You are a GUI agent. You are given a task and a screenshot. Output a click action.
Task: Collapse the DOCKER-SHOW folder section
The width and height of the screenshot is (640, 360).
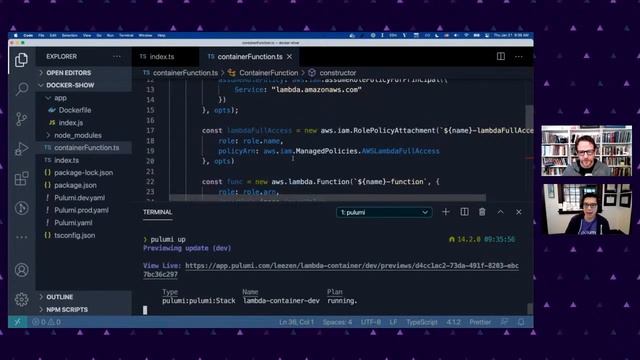pyautogui.click(x=70, y=85)
